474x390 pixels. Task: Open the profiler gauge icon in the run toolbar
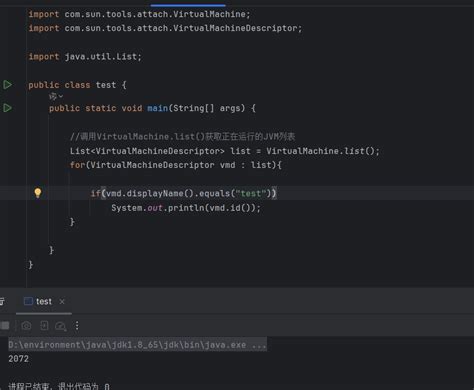pyautogui.click(x=61, y=326)
